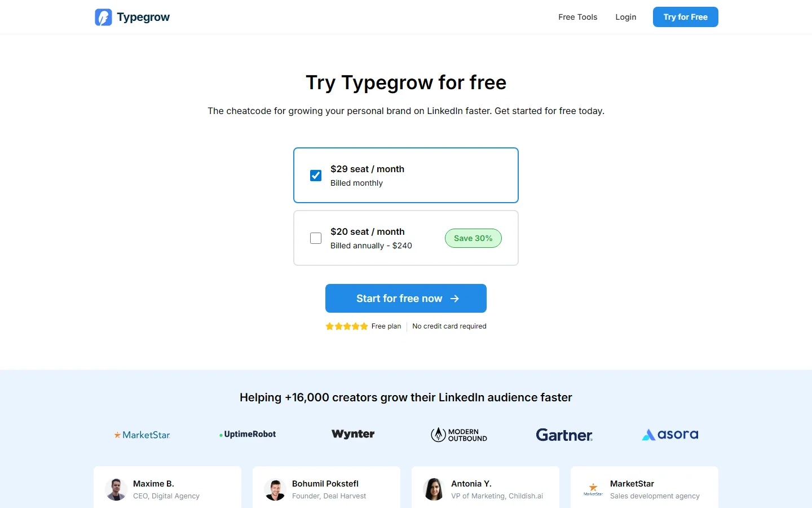
Task: Click VP of Marketing, Childish.ai subtitle
Action: pyautogui.click(x=497, y=496)
